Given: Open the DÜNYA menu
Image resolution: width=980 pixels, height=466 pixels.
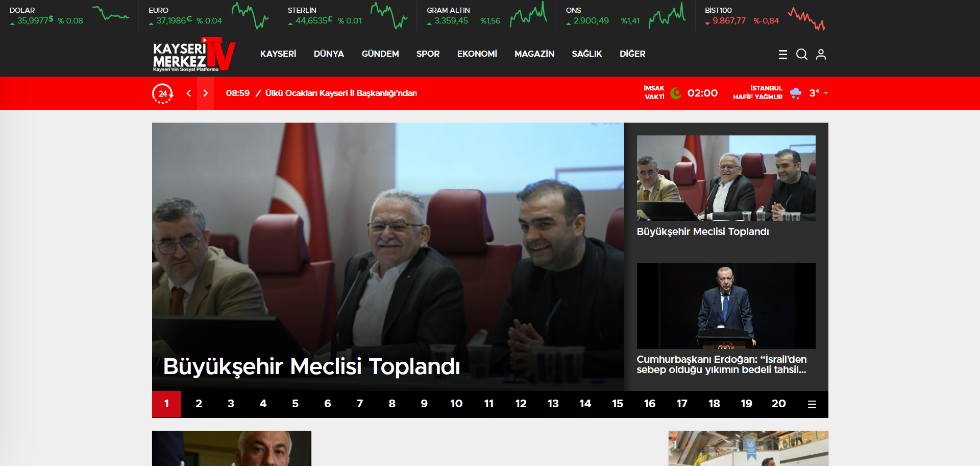Looking at the screenshot, I should pyautogui.click(x=329, y=54).
